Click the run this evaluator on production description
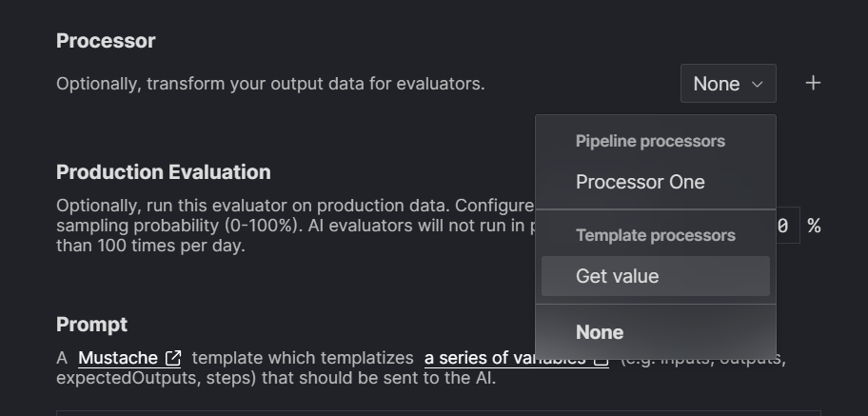Viewport: 868px width, 416px height. pos(295,226)
